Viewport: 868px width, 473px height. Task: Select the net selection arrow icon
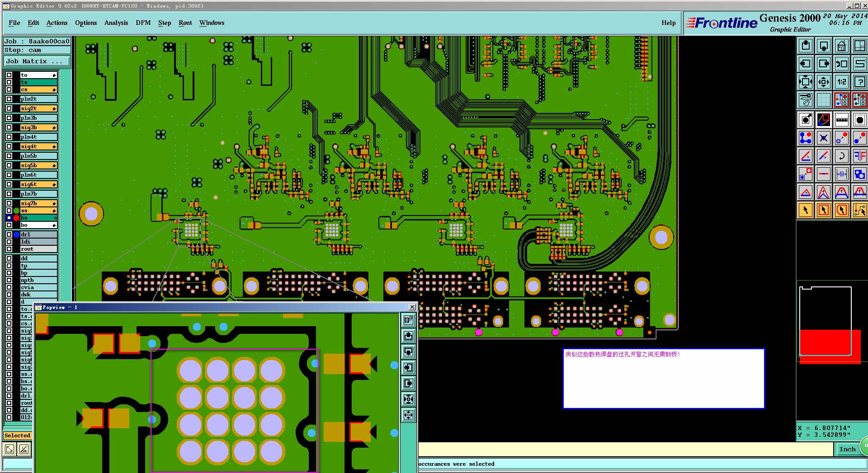pos(859,210)
